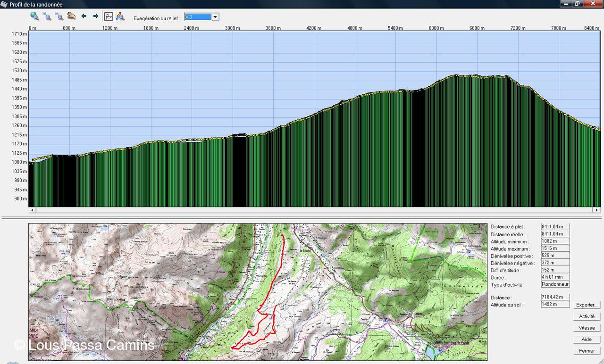
Task: Click the globe zoom-to-fit icon
Action: tap(34, 16)
